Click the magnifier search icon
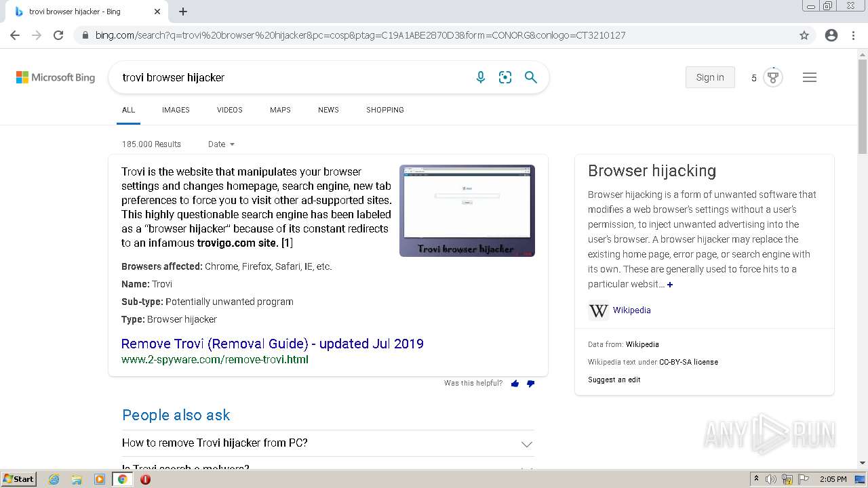This screenshot has width=868, height=488. point(531,77)
